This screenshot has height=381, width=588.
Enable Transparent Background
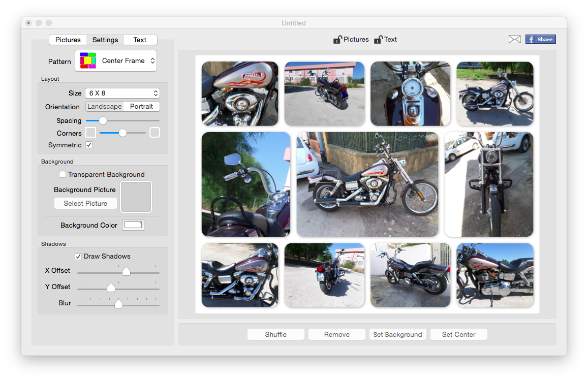pyautogui.click(x=62, y=174)
